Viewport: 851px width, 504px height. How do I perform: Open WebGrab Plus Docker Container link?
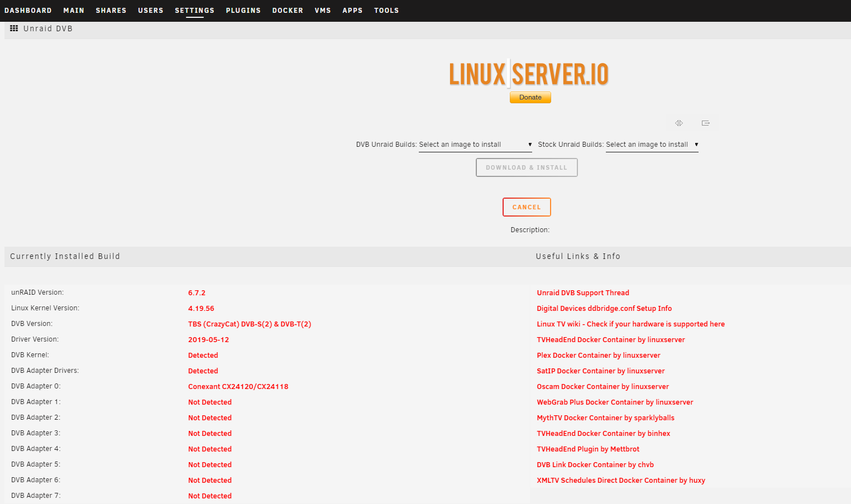pos(615,402)
